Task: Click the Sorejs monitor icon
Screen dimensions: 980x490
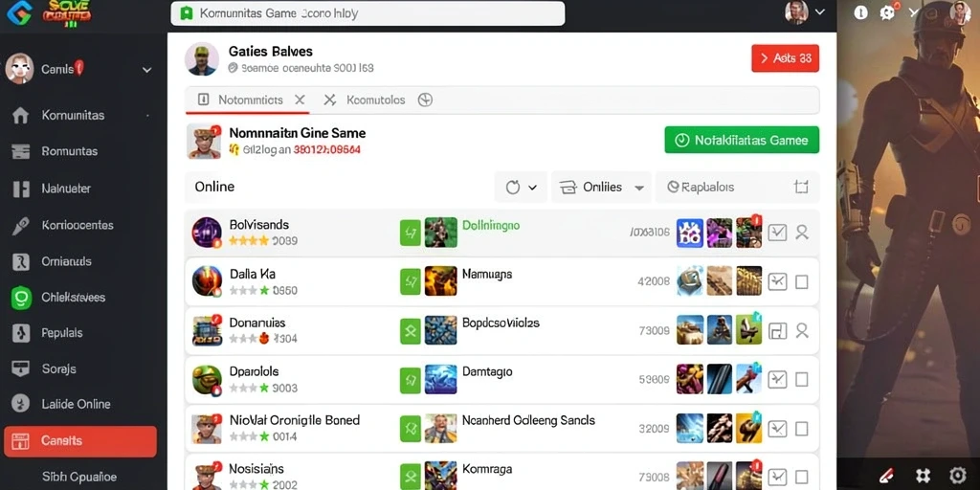Action: pos(21,368)
